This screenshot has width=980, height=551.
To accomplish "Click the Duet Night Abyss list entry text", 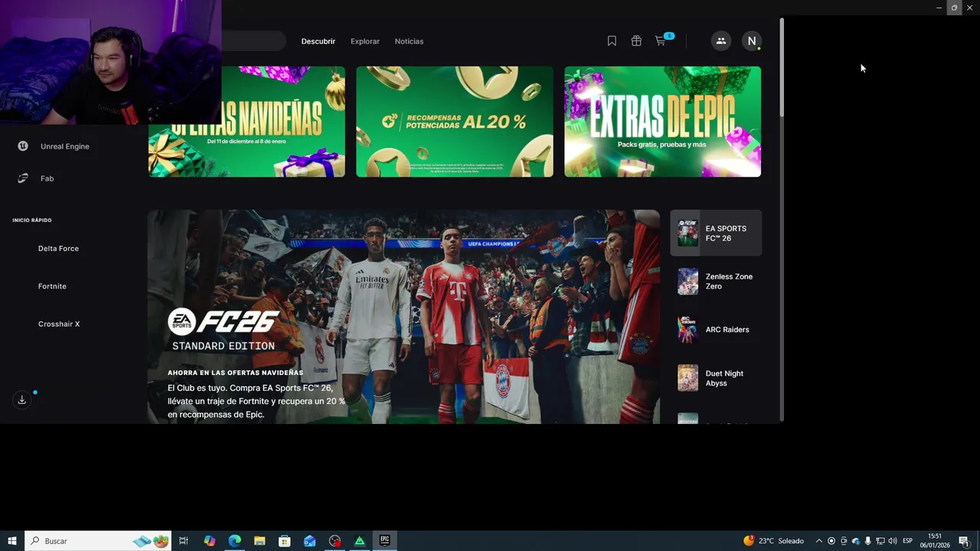I will 724,378.
